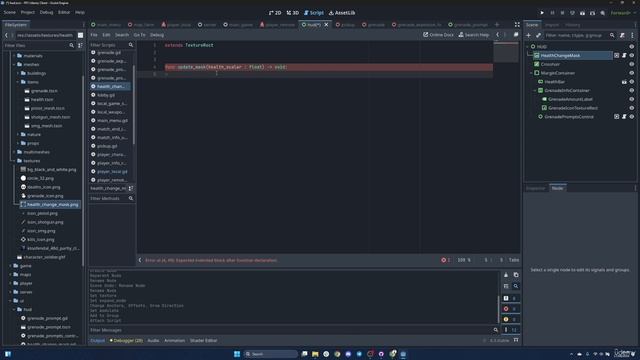Open the Debugger bottom panel
This screenshot has width=640, height=360.
click(x=126, y=340)
